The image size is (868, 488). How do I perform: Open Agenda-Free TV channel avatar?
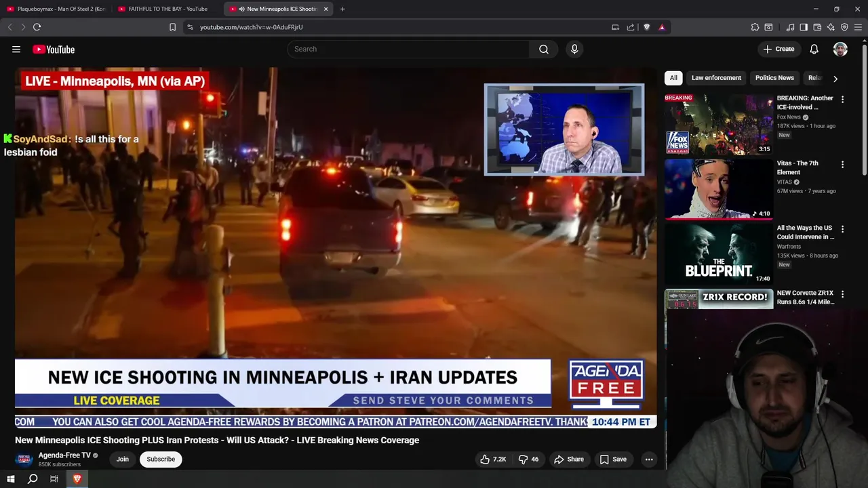tap(24, 460)
